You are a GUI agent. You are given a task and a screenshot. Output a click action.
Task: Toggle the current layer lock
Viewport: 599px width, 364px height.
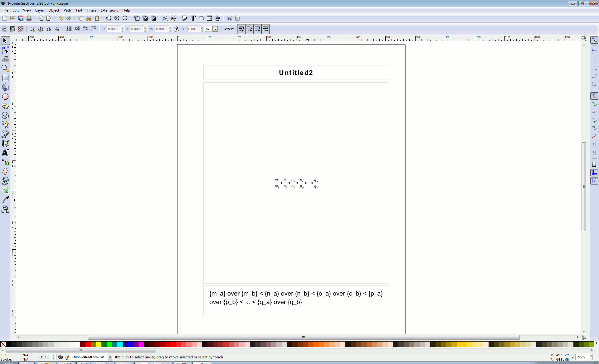67,357
